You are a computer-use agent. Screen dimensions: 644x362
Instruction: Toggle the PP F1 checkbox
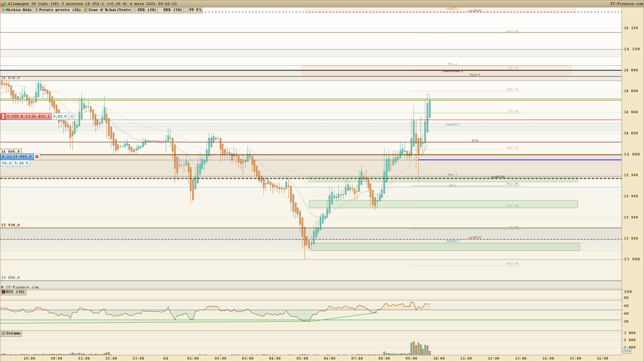186,10
